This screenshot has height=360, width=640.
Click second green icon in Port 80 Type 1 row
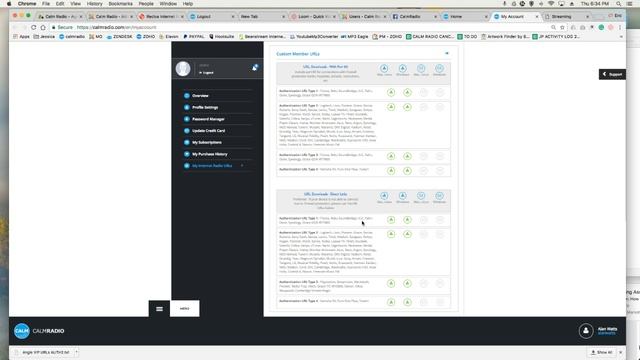tap(407, 93)
